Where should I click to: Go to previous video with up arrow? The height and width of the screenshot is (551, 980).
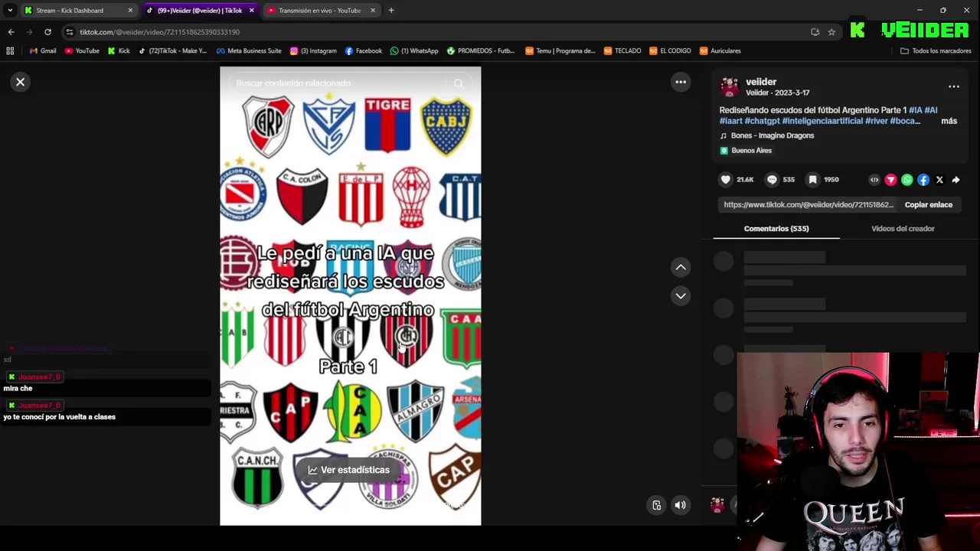pos(681,267)
